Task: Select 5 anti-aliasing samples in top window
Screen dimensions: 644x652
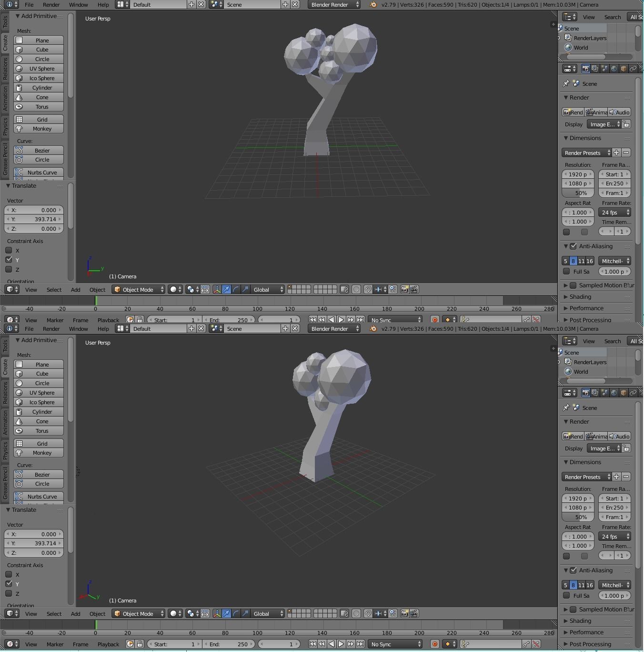Action: click(x=565, y=261)
